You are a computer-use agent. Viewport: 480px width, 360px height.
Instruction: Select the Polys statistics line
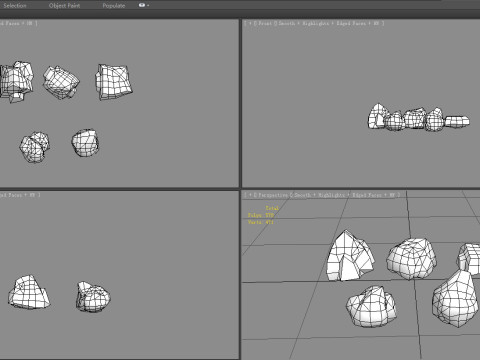[x=261, y=215]
